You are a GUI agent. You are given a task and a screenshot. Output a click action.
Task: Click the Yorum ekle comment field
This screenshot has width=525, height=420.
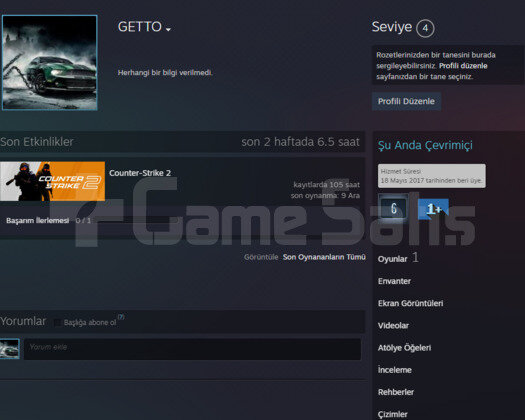[x=193, y=349]
